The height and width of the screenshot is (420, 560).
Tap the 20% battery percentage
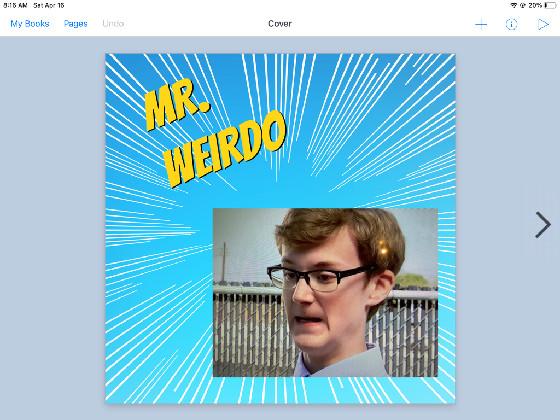[535, 5]
